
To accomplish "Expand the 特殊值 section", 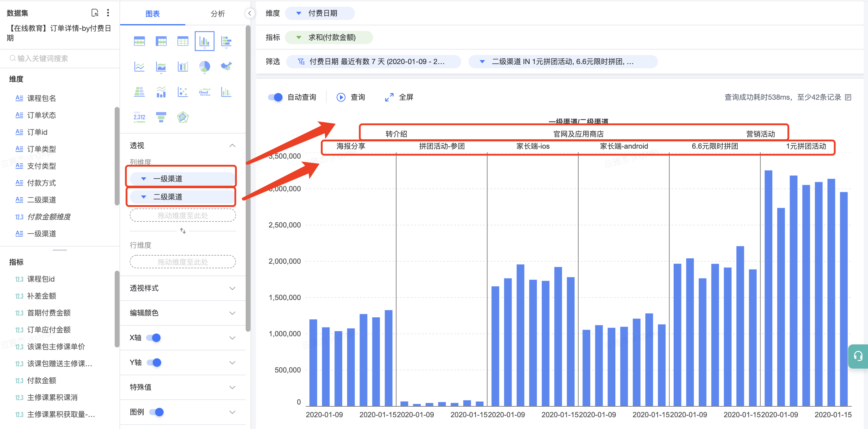I will tap(232, 387).
